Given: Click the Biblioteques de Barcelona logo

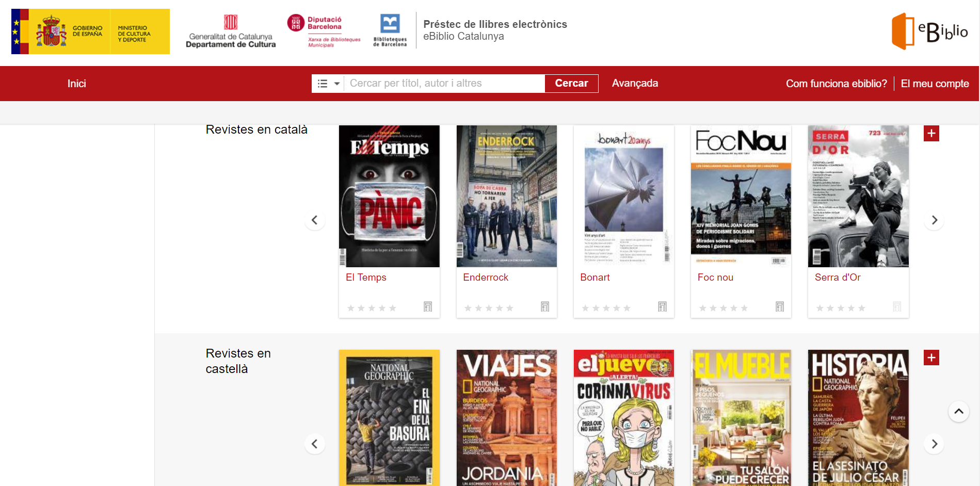Looking at the screenshot, I should (x=390, y=30).
